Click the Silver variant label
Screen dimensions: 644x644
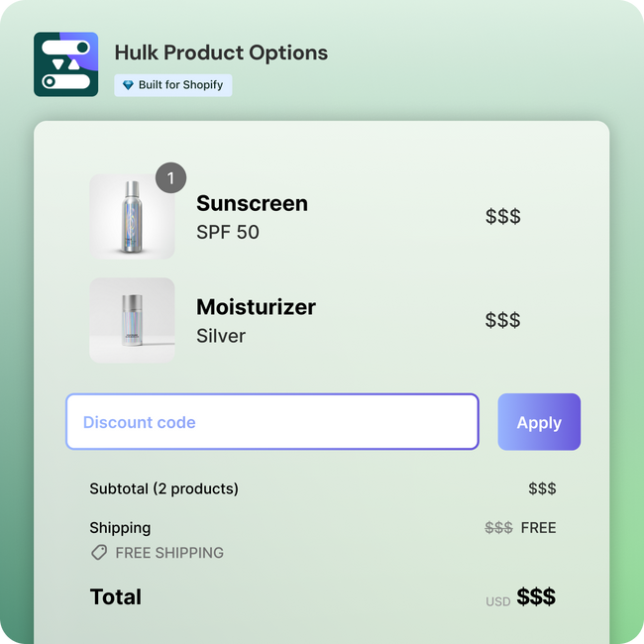(221, 336)
